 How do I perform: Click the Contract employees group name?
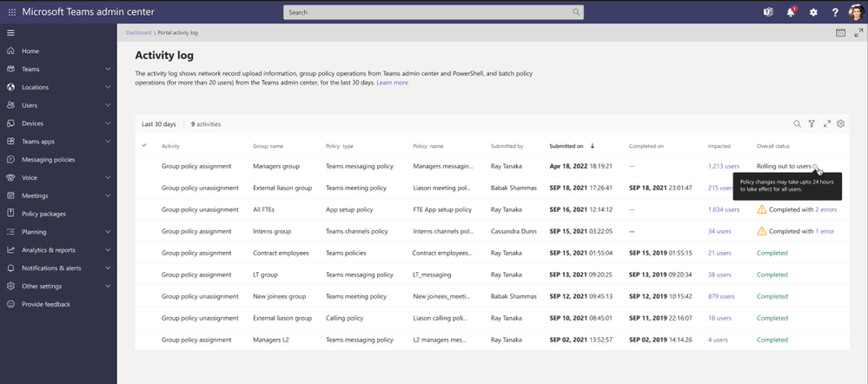click(281, 253)
